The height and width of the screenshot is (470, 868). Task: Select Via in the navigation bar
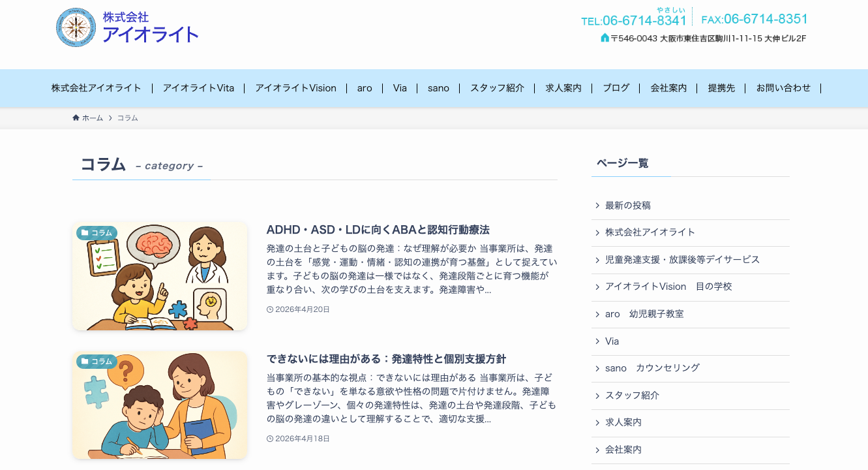coord(400,88)
